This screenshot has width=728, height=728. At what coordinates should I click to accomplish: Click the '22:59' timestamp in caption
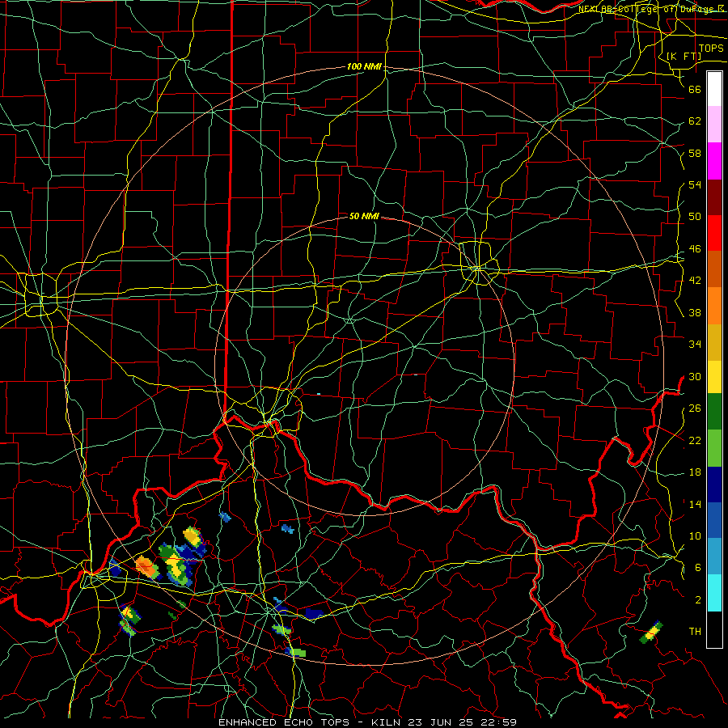pyautogui.click(x=498, y=722)
